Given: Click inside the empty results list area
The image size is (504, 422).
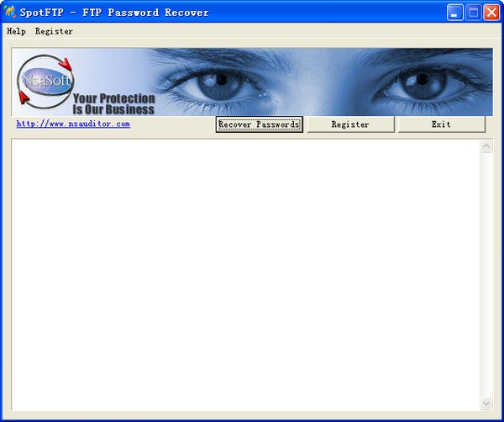Looking at the screenshot, I should (x=245, y=275).
